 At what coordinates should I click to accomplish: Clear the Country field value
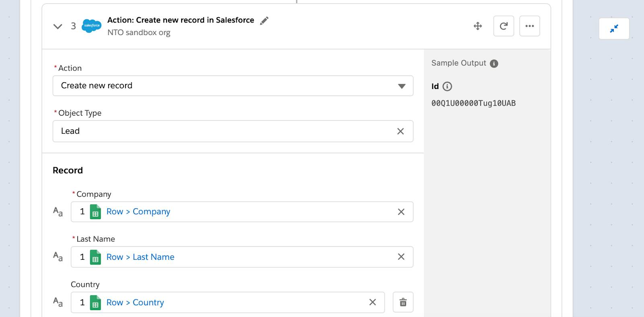tap(372, 302)
